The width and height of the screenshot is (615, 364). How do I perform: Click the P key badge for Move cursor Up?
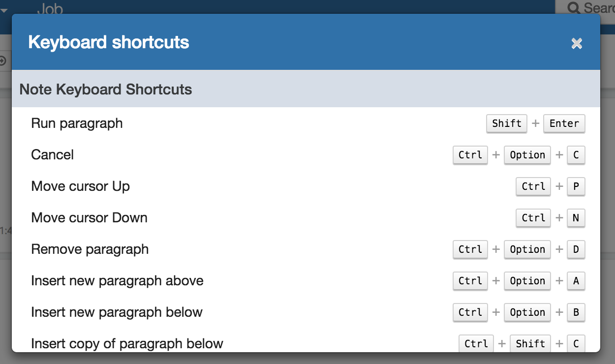576,186
